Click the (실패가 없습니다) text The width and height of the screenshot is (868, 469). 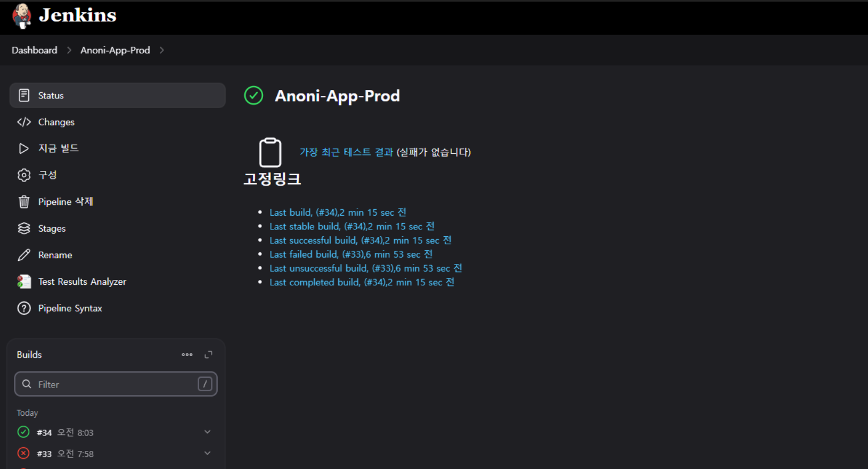pyautogui.click(x=433, y=152)
